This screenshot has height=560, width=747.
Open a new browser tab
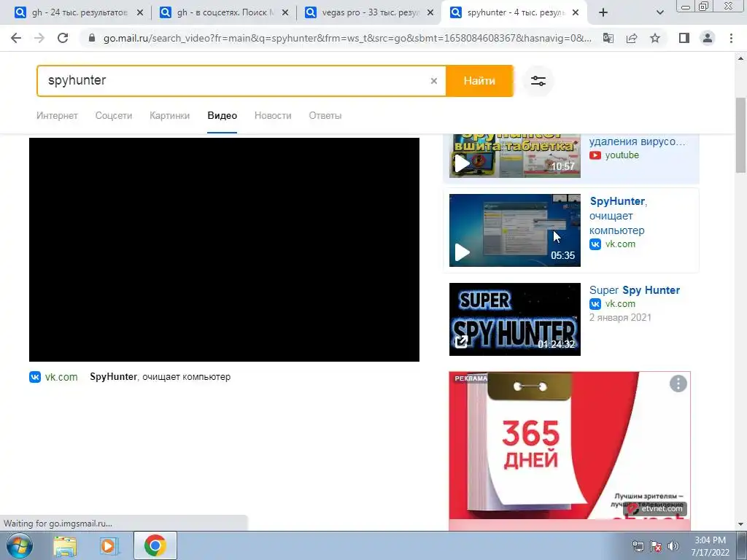[x=603, y=12]
